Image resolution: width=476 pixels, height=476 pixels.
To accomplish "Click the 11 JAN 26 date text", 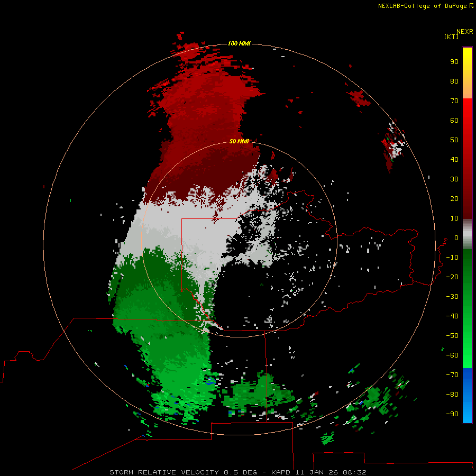I will pos(317,472).
